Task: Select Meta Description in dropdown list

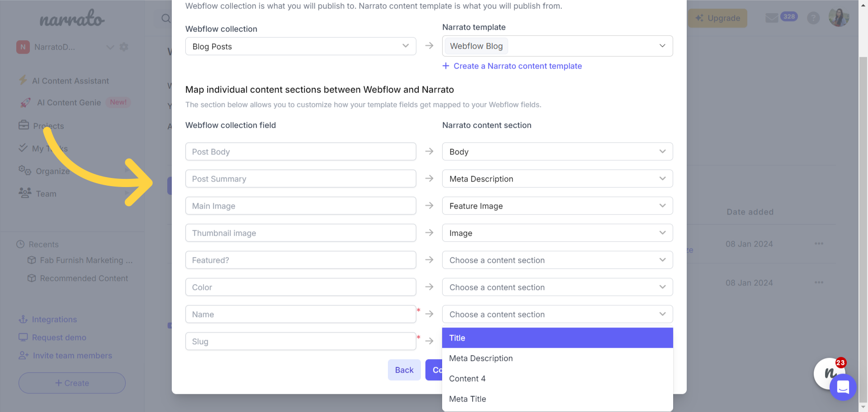Action: click(x=557, y=358)
